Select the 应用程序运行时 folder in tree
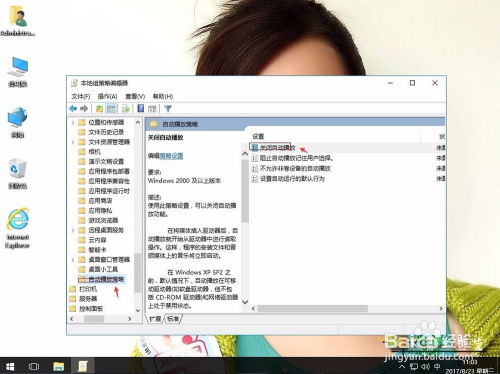Viewport: 500px width, 374px height. click(x=104, y=191)
